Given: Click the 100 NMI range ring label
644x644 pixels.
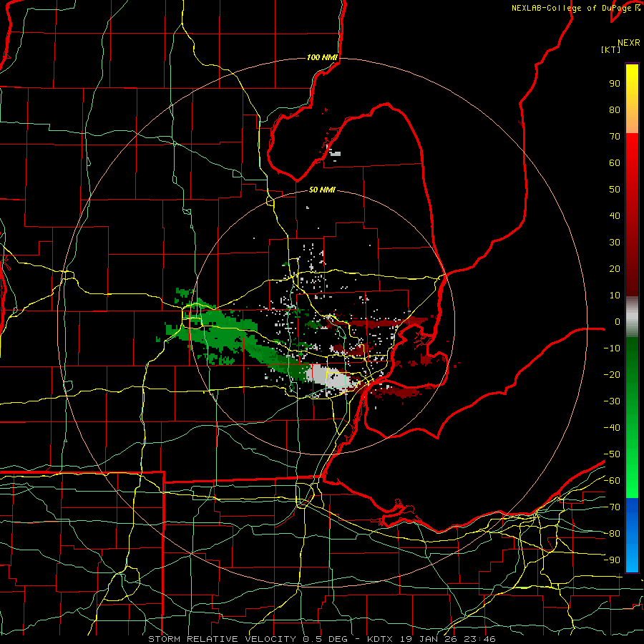Looking at the screenshot, I should coord(322,57).
